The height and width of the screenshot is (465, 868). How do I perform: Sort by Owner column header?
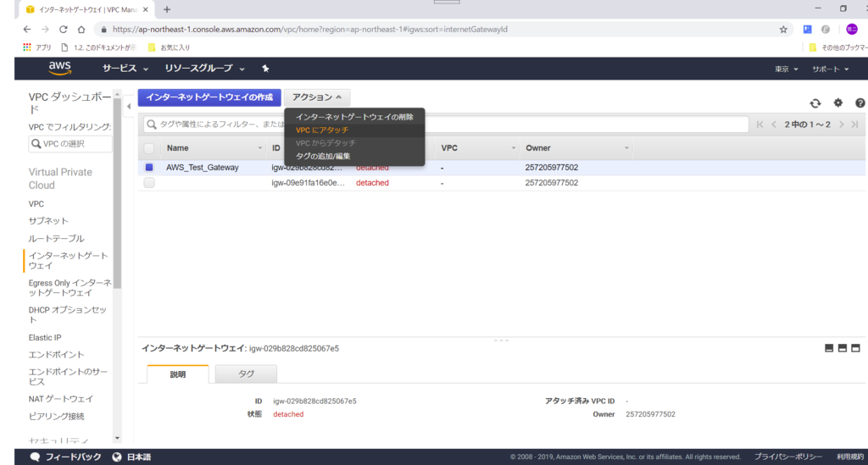point(577,148)
